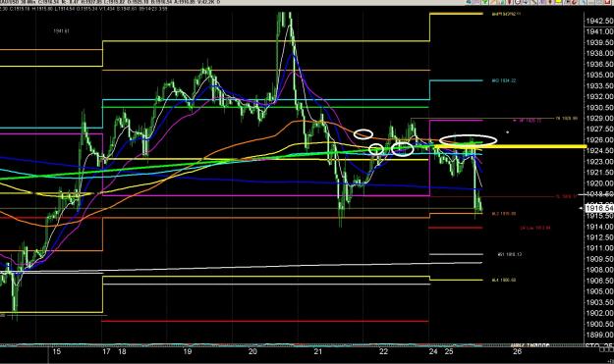Click the 1935.00 price axis label
This screenshot has width=614, height=364.
(599, 75)
